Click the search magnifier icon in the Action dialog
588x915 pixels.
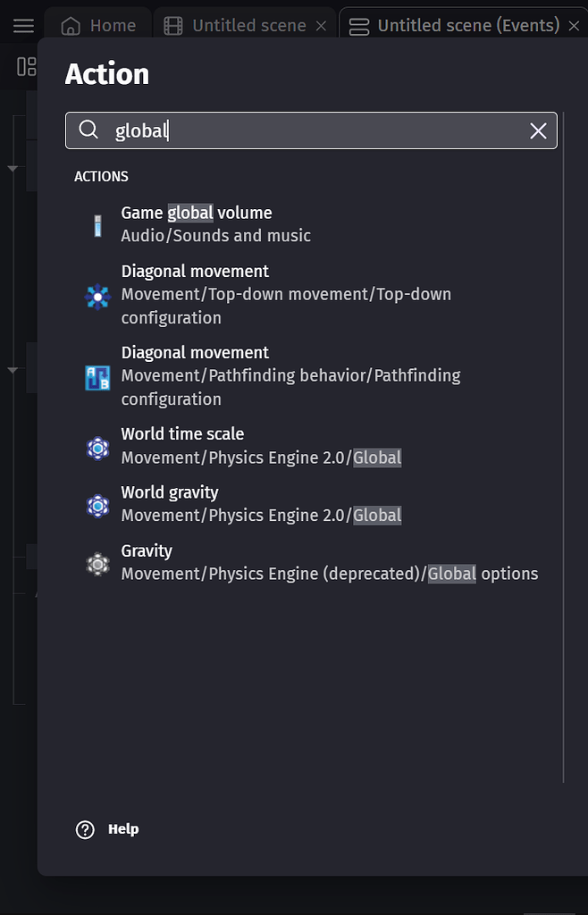click(x=88, y=130)
